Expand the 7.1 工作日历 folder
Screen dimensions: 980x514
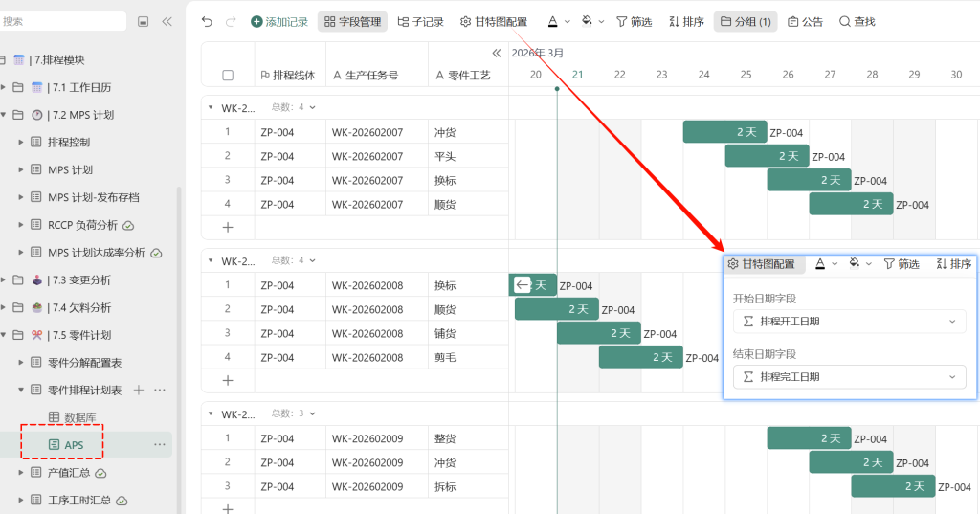point(3,87)
